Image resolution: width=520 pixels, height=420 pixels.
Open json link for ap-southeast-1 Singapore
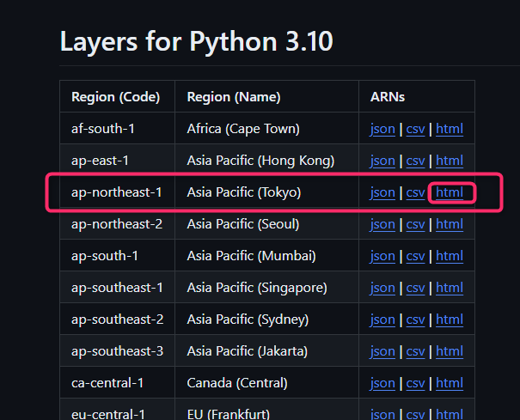coord(382,288)
